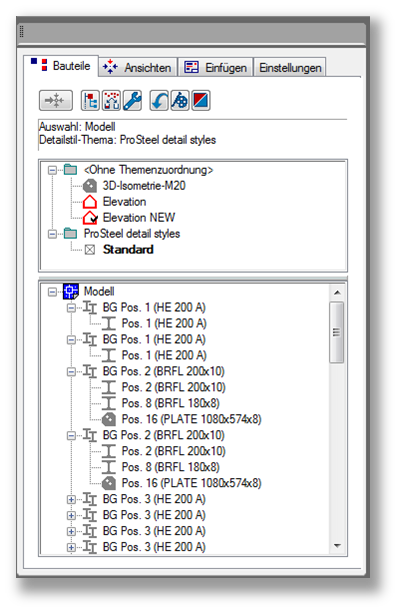Expand the last BG Pos. 3 (HE 200 A) group
The width and height of the screenshot is (399, 612).
[71, 548]
